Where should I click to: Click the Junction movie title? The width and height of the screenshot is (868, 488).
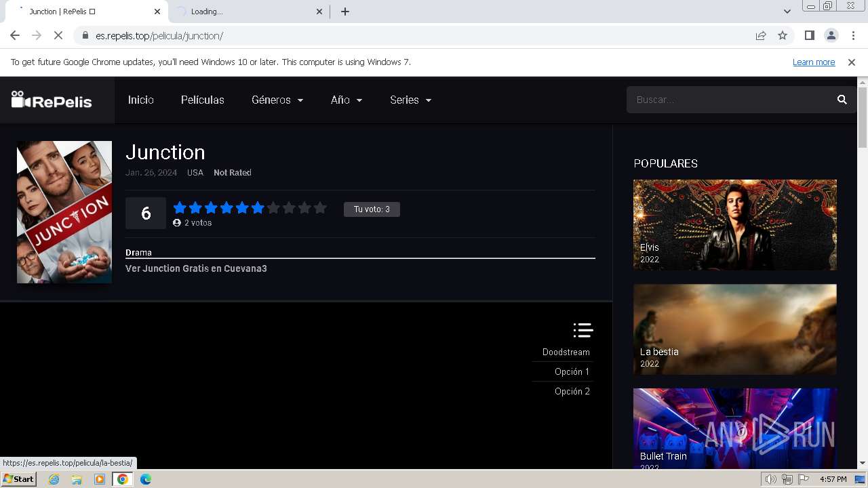click(x=165, y=152)
